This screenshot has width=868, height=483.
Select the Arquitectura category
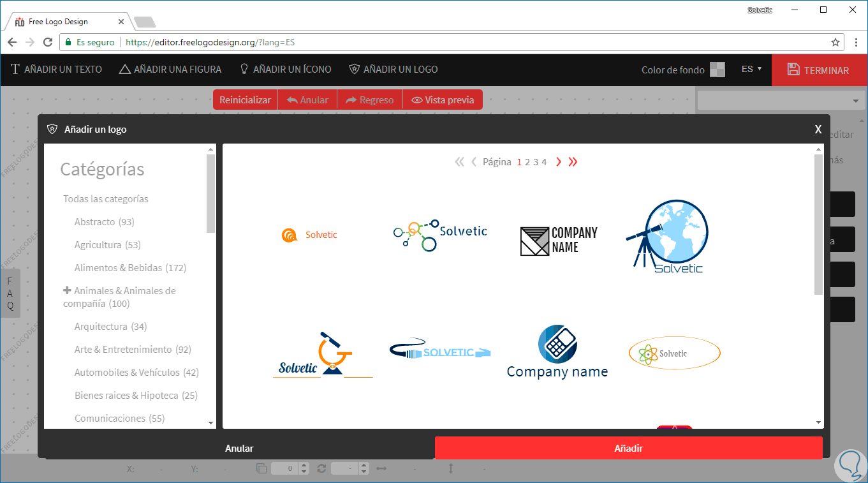pos(111,327)
